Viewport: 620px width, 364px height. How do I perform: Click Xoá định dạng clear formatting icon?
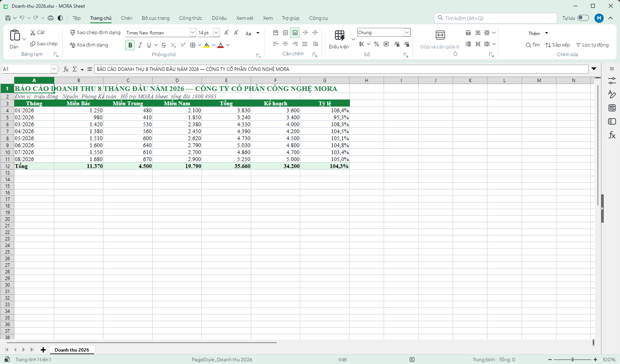point(72,45)
